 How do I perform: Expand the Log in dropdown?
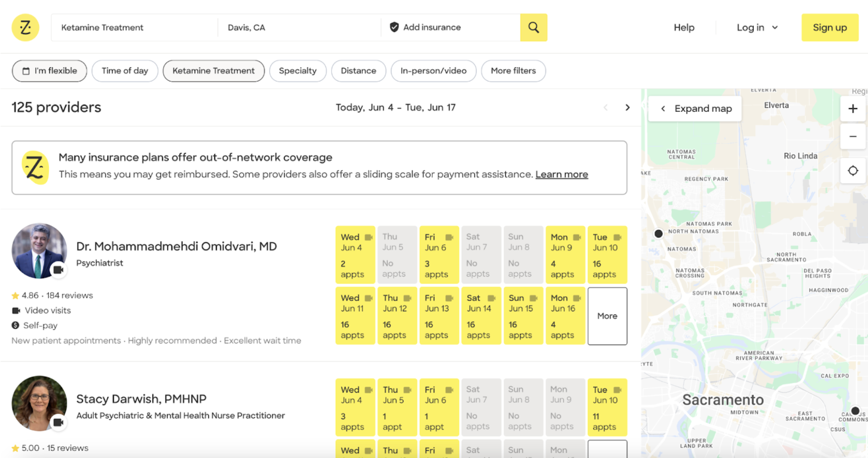coord(757,27)
